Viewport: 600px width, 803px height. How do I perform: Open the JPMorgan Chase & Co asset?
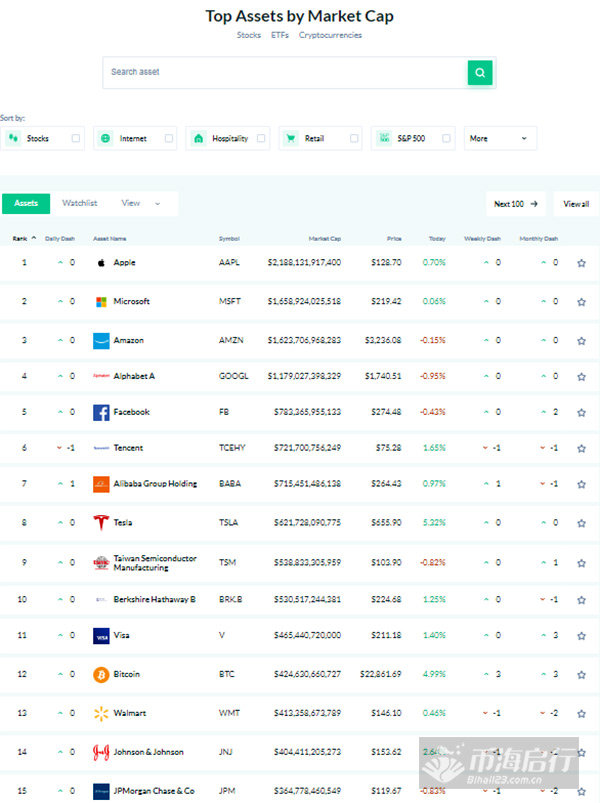click(154, 791)
